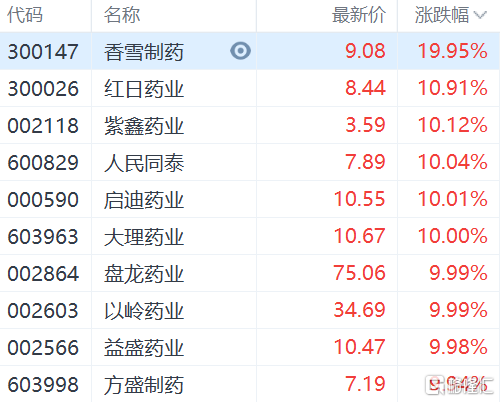This screenshot has width=500, height=402.
Task: Open the 方盛制药 stock name
Action: [144, 385]
